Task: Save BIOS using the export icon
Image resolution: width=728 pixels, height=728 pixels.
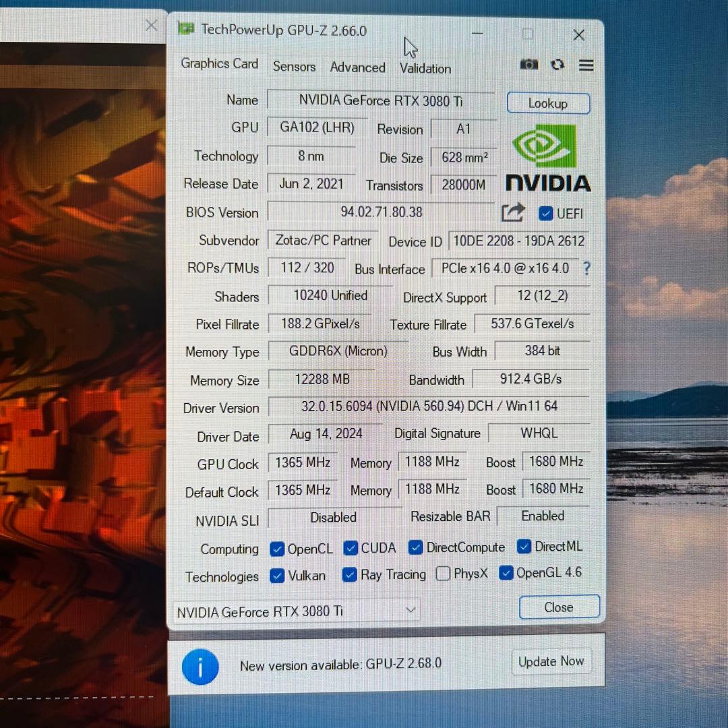Action: tap(513, 212)
